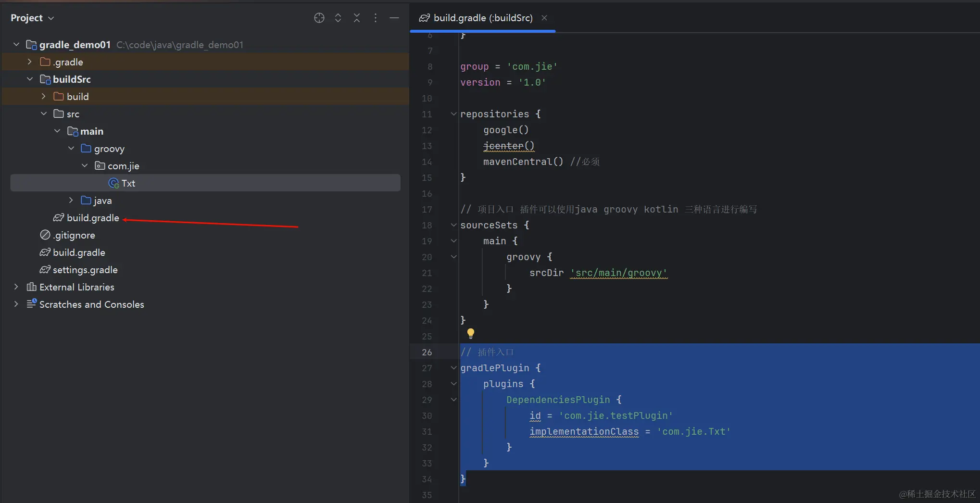Click the Collapse All icon in Project panel
This screenshot has height=503, width=980.
point(357,18)
